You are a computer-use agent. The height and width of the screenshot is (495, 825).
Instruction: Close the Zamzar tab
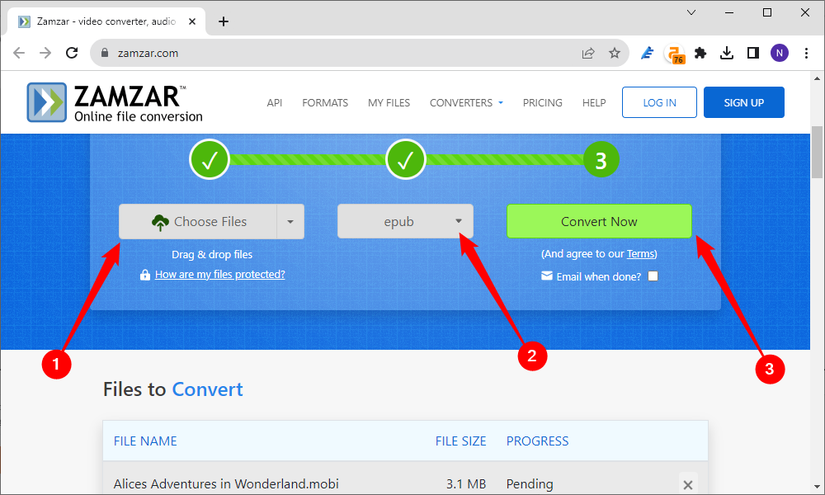[192, 22]
